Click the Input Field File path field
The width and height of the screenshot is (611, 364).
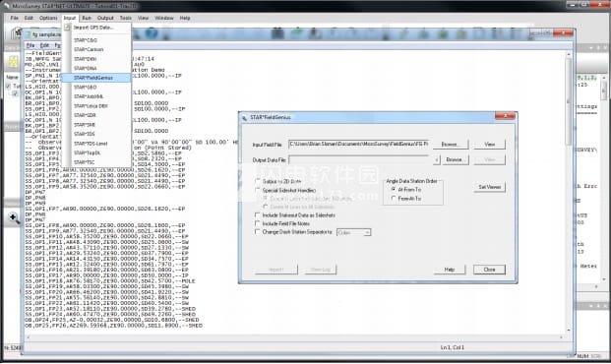358,145
